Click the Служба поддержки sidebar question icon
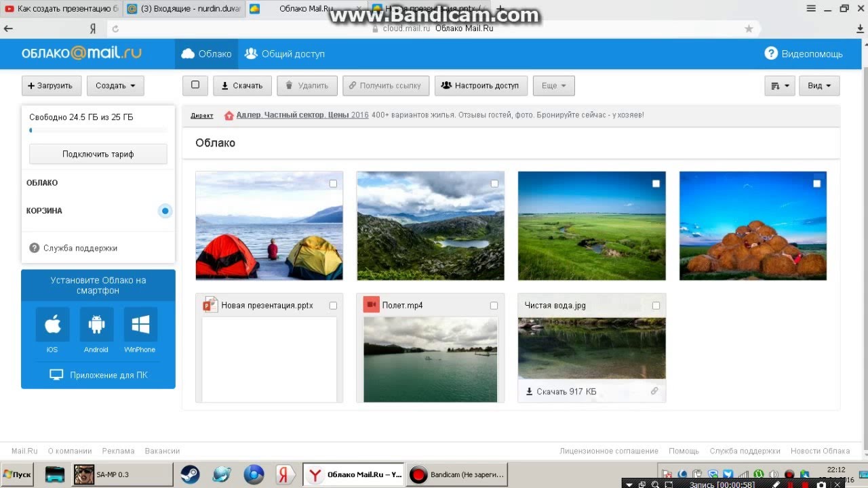 point(35,248)
